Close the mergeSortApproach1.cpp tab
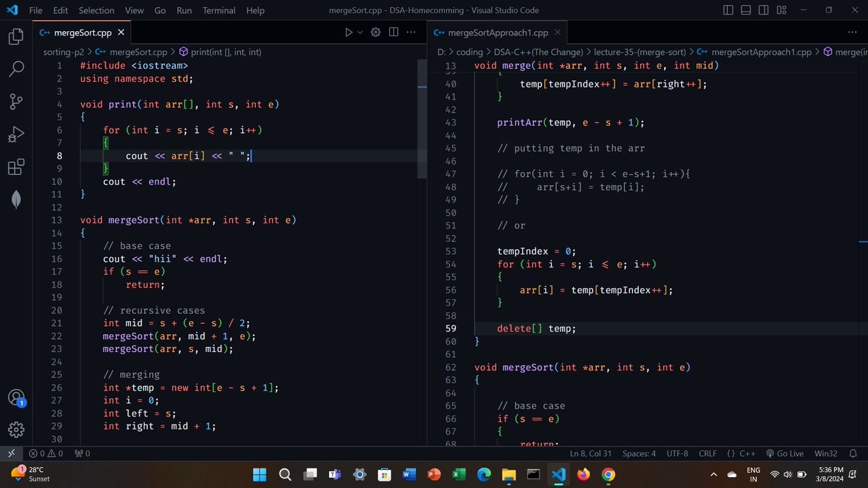868x488 pixels. [x=557, y=33]
